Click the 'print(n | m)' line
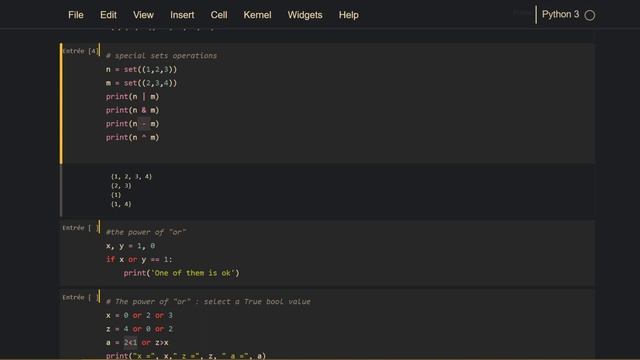Image resolution: width=640 pixels, height=360 pixels. point(132,97)
